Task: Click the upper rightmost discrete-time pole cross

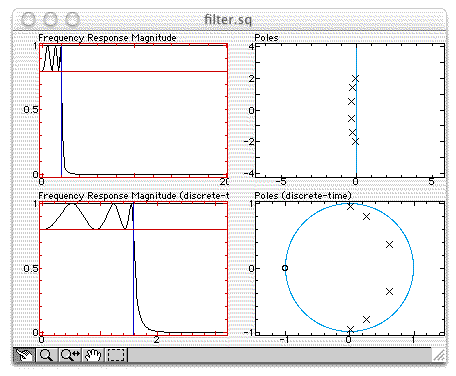Action: pos(389,245)
